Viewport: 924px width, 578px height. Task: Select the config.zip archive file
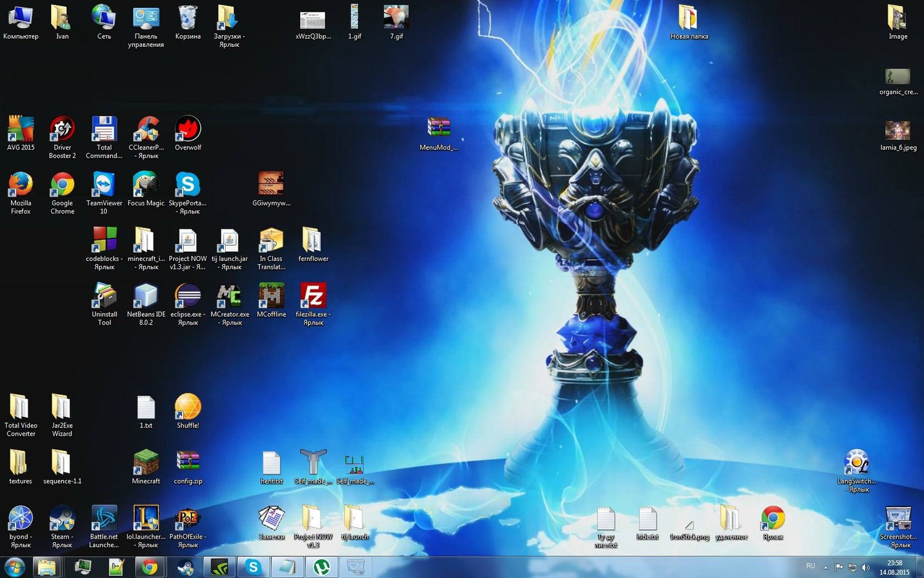coord(187,463)
